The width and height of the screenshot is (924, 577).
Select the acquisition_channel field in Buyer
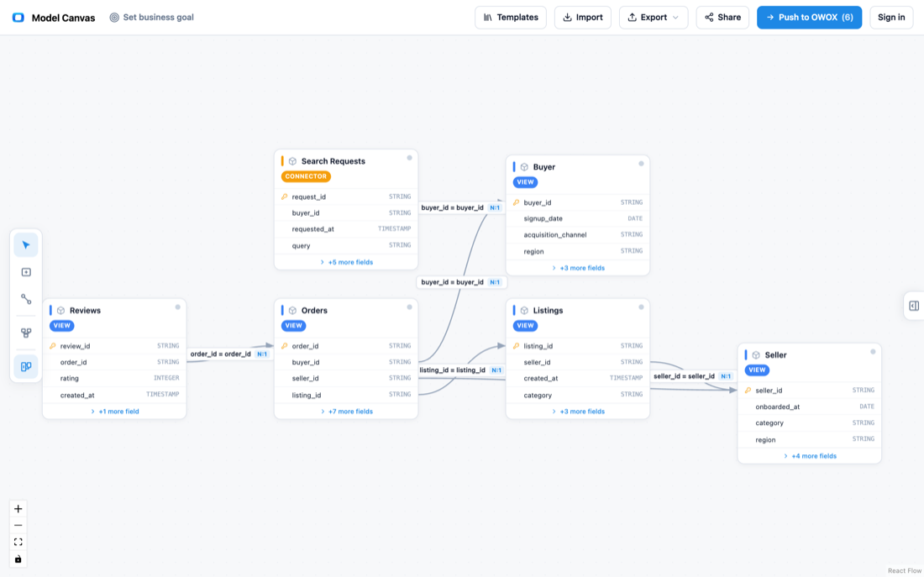point(578,234)
